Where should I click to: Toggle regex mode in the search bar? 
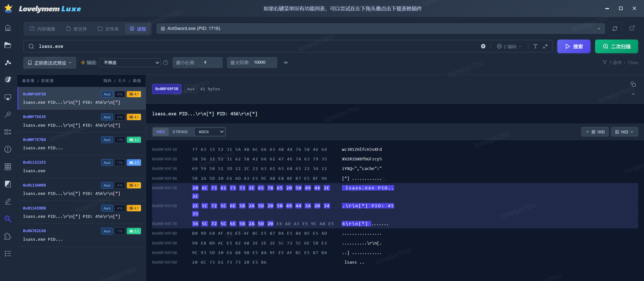click(x=545, y=46)
